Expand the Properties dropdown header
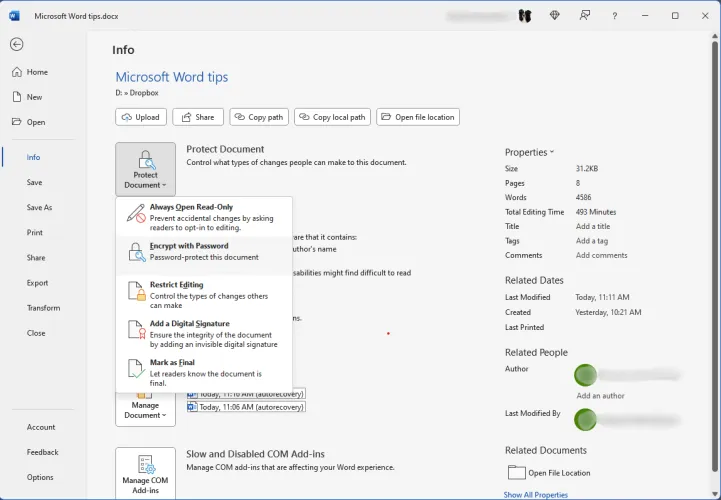The width and height of the screenshot is (721, 500). (529, 152)
